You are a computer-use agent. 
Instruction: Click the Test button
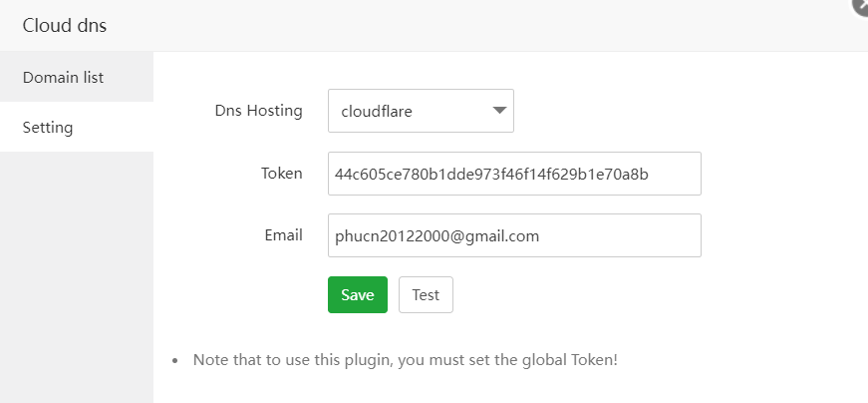pos(426,295)
